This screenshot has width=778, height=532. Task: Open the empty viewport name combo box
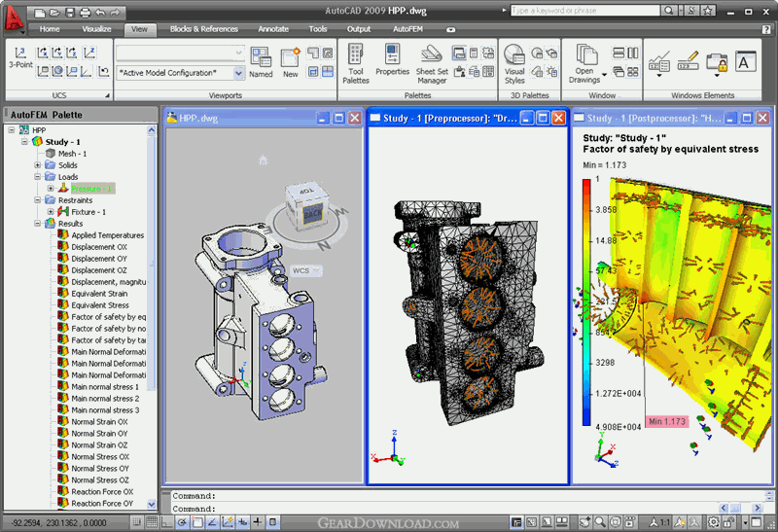pyautogui.click(x=180, y=53)
